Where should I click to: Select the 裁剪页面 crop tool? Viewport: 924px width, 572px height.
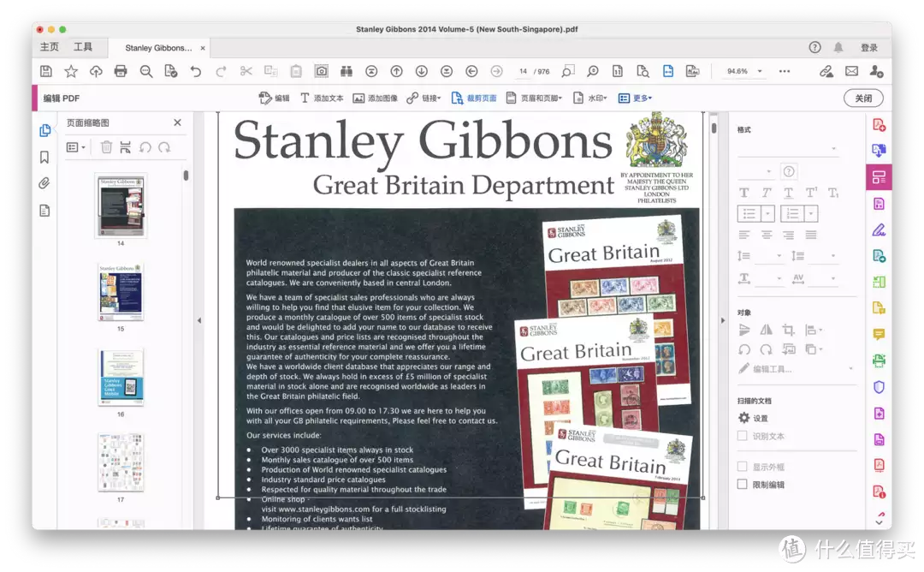474,98
